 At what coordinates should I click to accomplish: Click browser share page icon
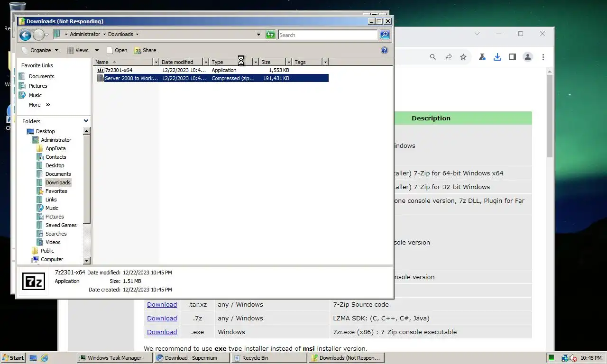(448, 57)
